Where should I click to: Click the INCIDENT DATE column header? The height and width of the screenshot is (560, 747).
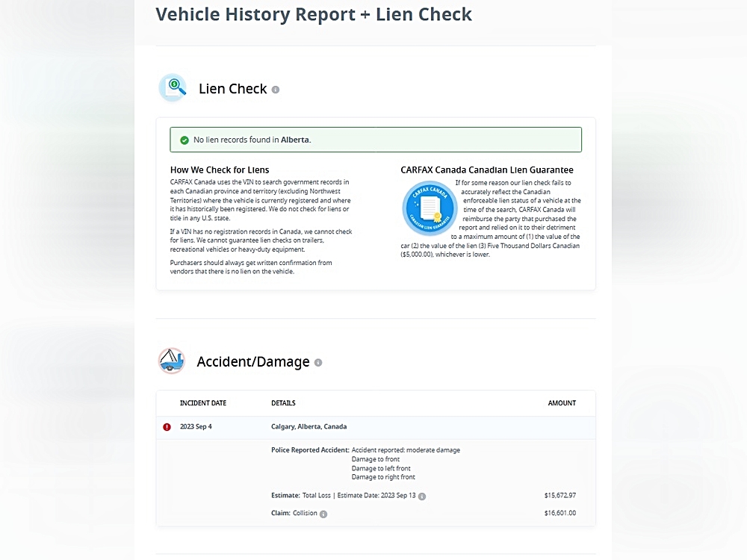click(203, 403)
